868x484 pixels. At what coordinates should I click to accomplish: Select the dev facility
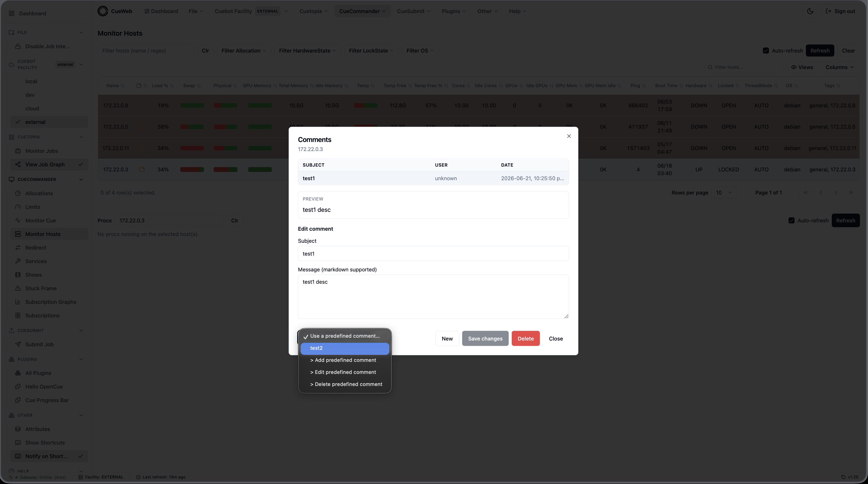[49, 95]
